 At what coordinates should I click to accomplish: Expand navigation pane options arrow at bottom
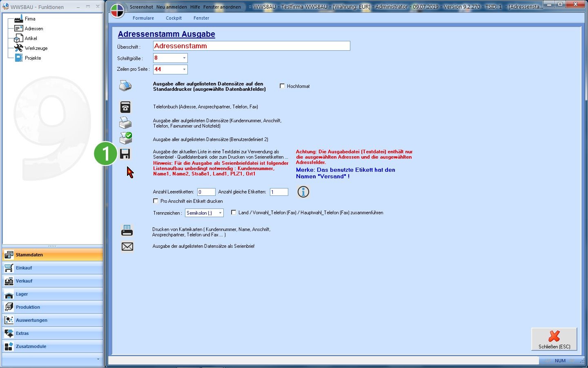point(98,359)
